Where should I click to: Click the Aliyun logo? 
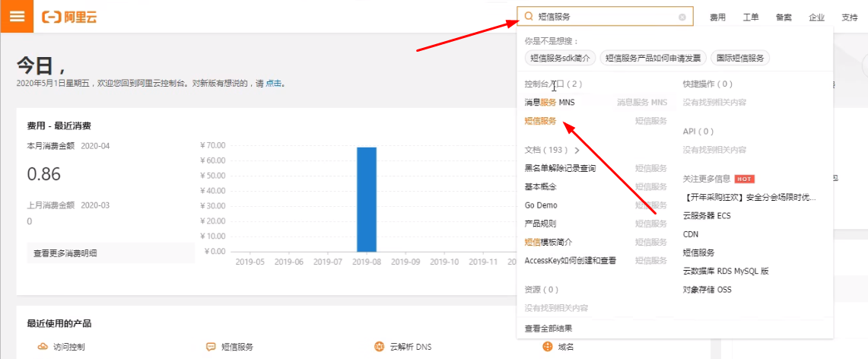69,17
